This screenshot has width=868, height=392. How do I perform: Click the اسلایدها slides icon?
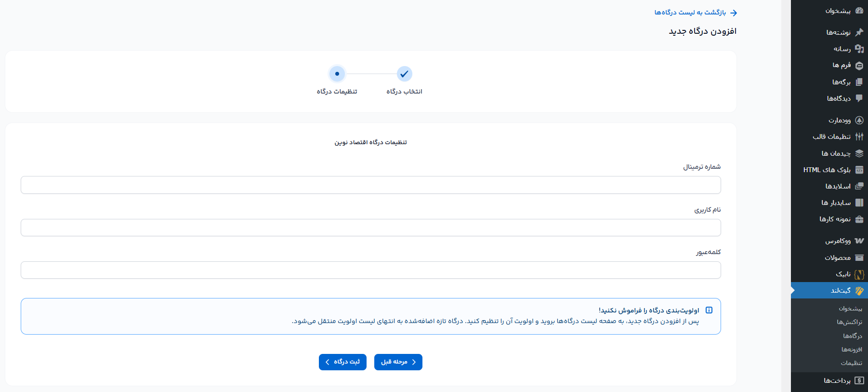(859, 186)
